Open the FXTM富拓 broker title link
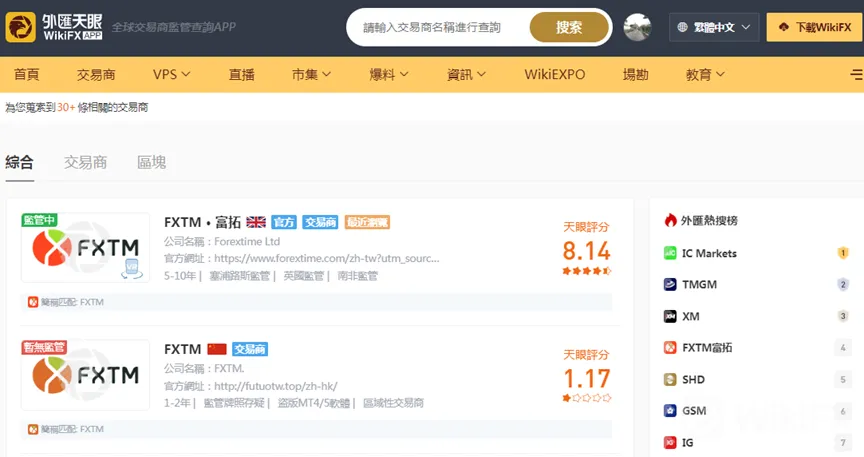 pyautogui.click(x=202, y=222)
